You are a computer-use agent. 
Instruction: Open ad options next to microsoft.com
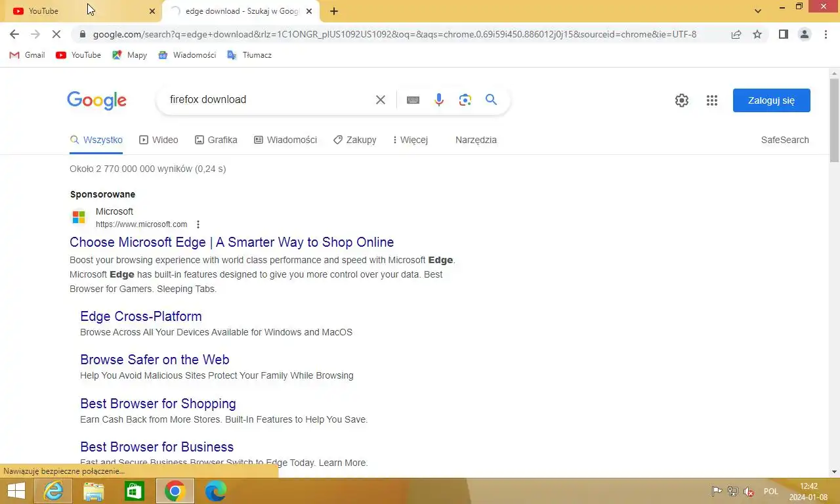click(x=198, y=224)
